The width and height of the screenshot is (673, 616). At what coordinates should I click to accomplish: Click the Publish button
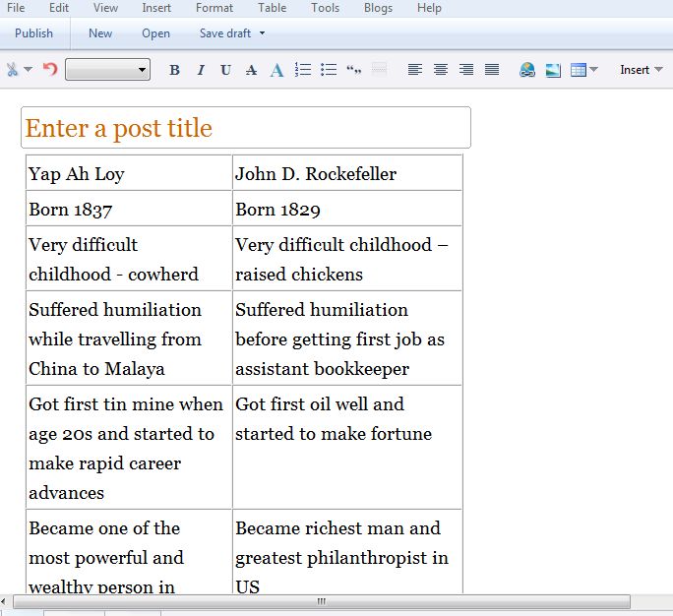pyautogui.click(x=33, y=33)
